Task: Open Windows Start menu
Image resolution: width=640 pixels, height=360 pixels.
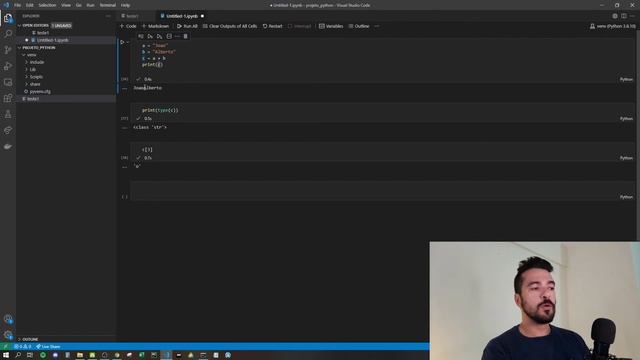Action: (6, 355)
